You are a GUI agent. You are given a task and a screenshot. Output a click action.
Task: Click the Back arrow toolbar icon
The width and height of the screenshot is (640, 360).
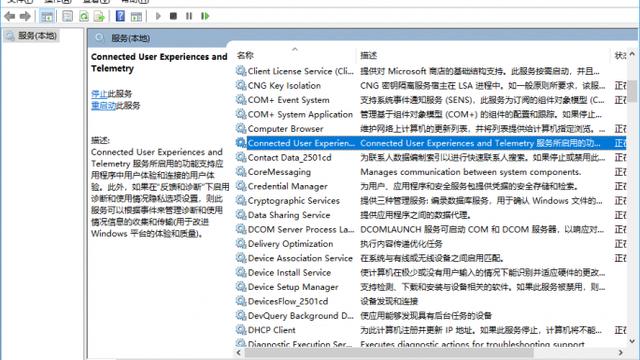tap(9, 16)
